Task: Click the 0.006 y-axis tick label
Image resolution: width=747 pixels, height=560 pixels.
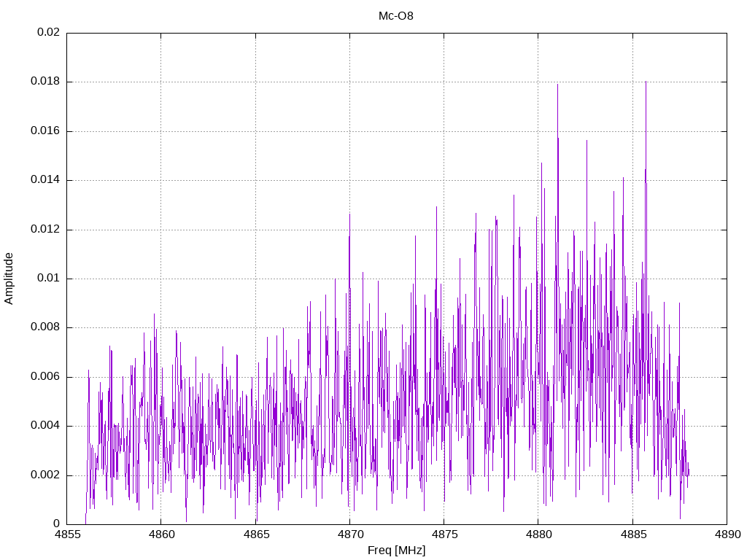Action: pyautogui.click(x=45, y=377)
